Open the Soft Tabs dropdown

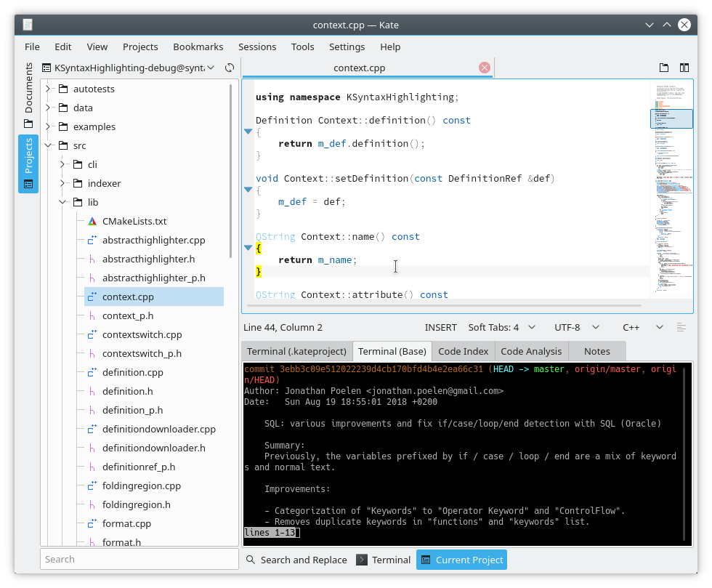(x=502, y=327)
